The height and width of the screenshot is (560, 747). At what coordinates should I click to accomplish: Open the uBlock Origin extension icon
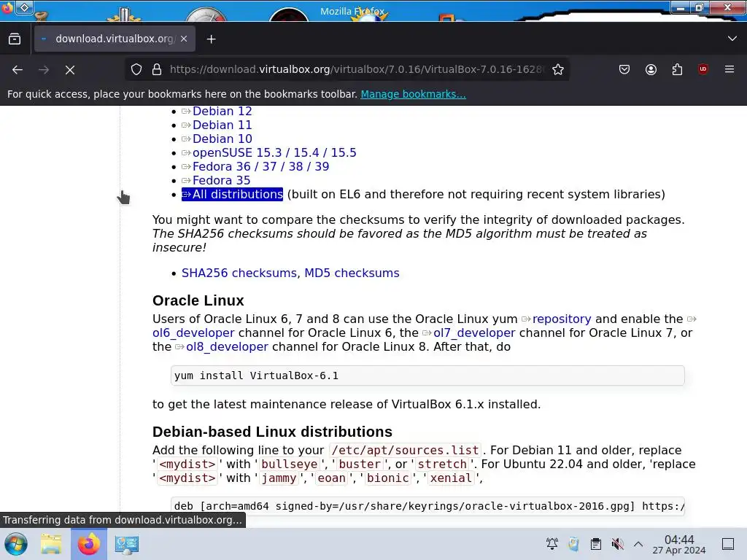point(703,69)
